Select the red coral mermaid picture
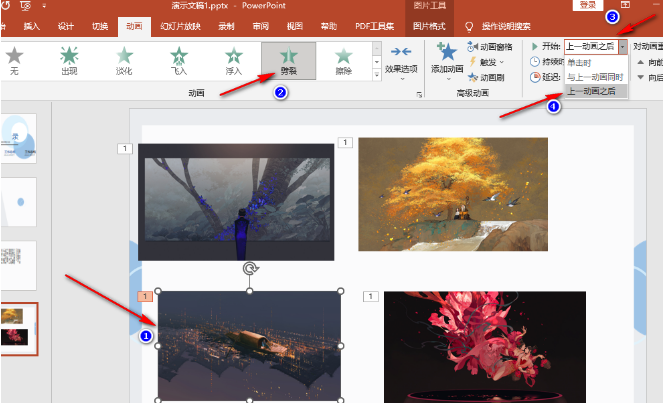This screenshot has height=403, width=664. [484, 347]
